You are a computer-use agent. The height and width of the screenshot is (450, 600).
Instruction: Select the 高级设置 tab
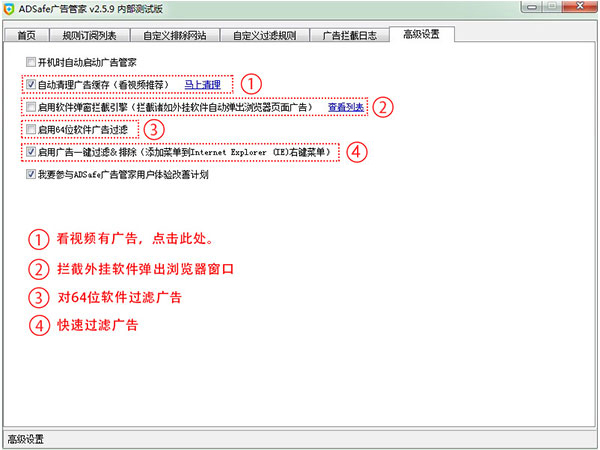pyautogui.click(x=421, y=34)
